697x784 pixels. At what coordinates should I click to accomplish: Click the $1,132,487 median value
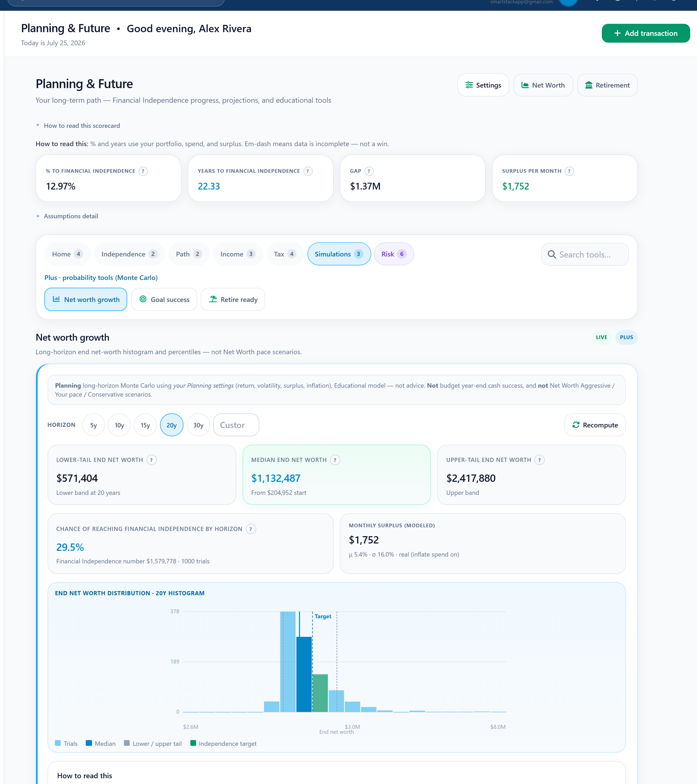point(276,478)
